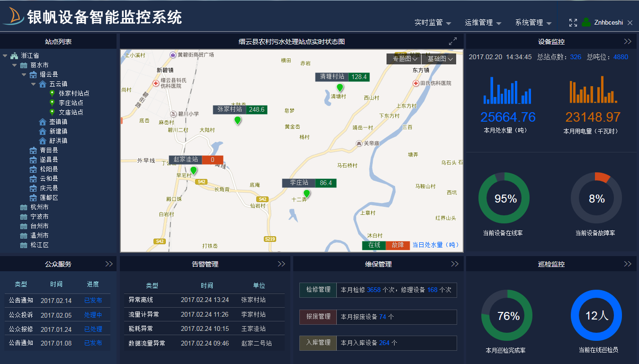Open the 系统管理 menu
Image resolution: width=639 pixels, height=364 pixels.
coord(533,23)
